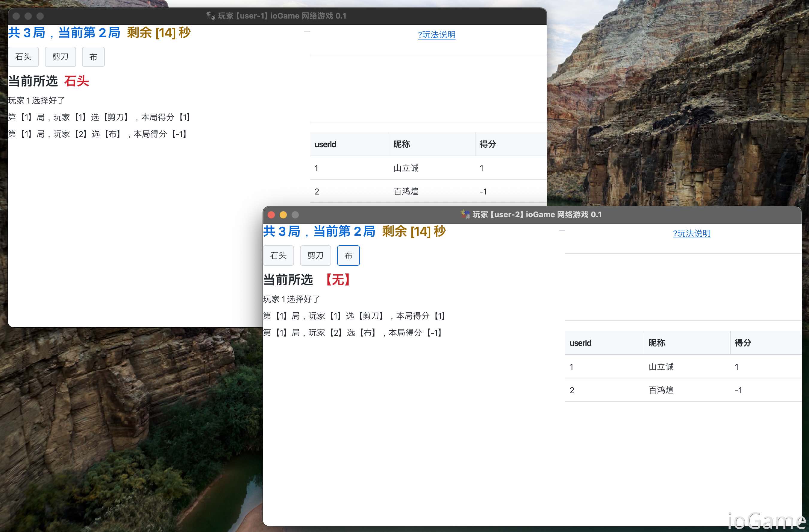The width and height of the screenshot is (809, 532).
Task: Open 玩法说明 link in user-1 window
Action: tap(437, 35)
